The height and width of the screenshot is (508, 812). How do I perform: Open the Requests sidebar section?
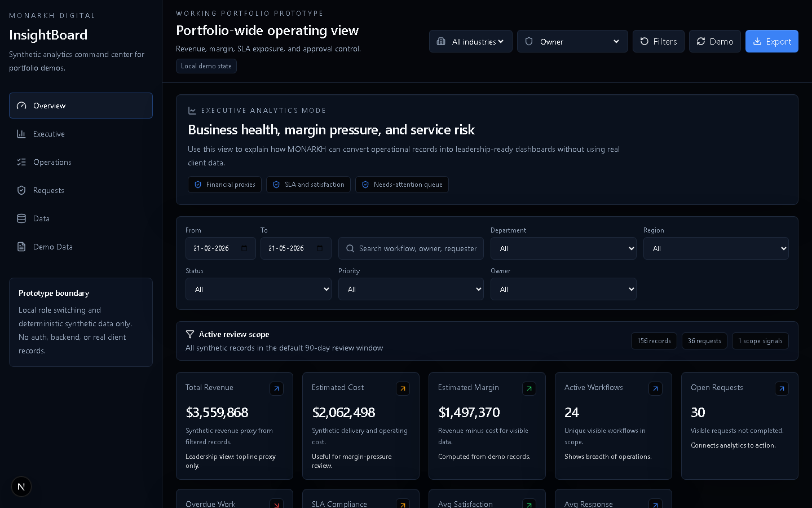(81, 190)
